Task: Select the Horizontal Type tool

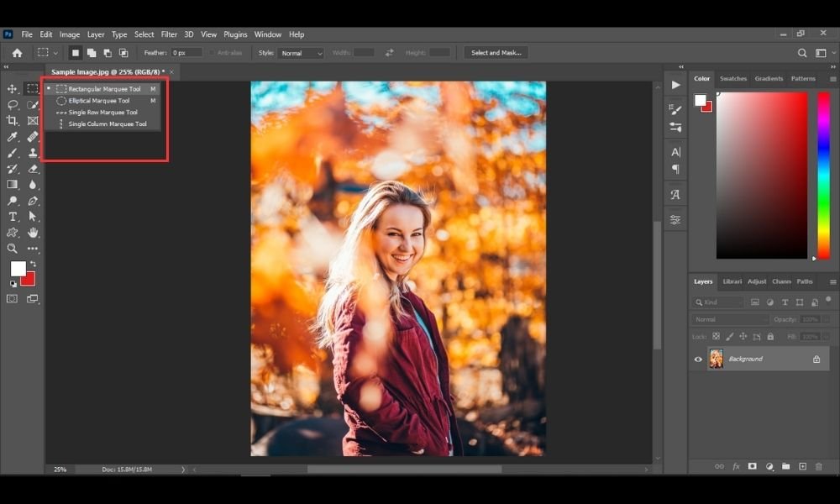Action: 13,217
